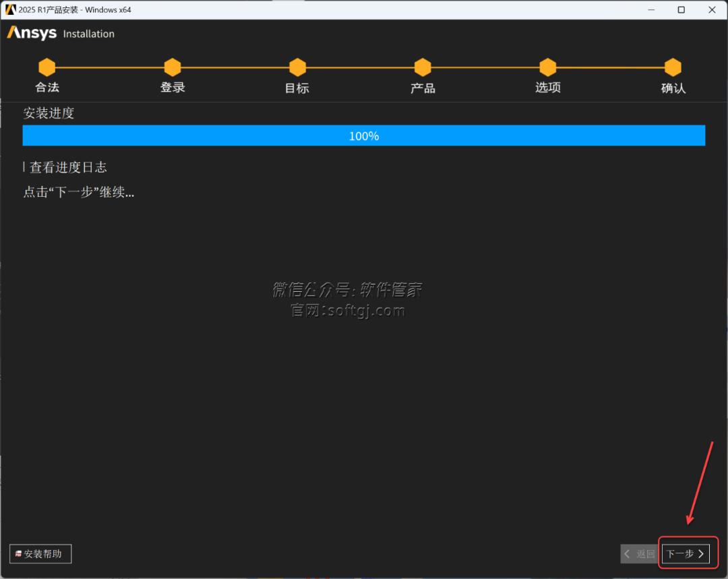Click the 返回 back button

639,553
